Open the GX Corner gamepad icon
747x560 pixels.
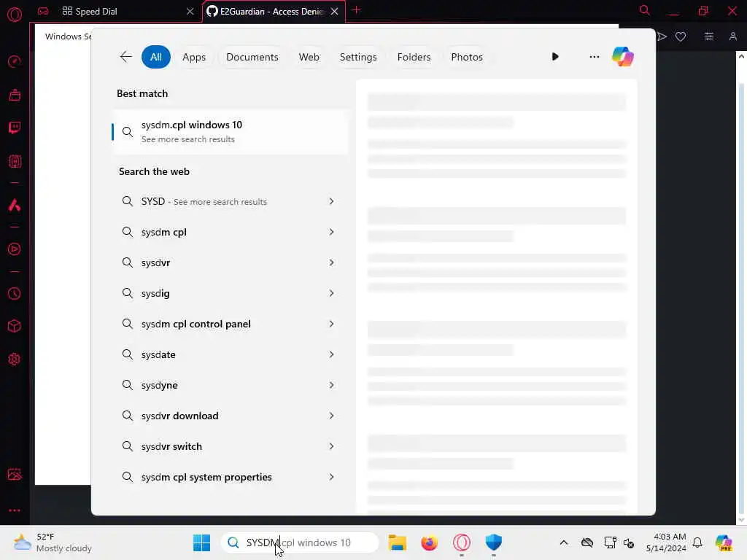coord(43,11)
